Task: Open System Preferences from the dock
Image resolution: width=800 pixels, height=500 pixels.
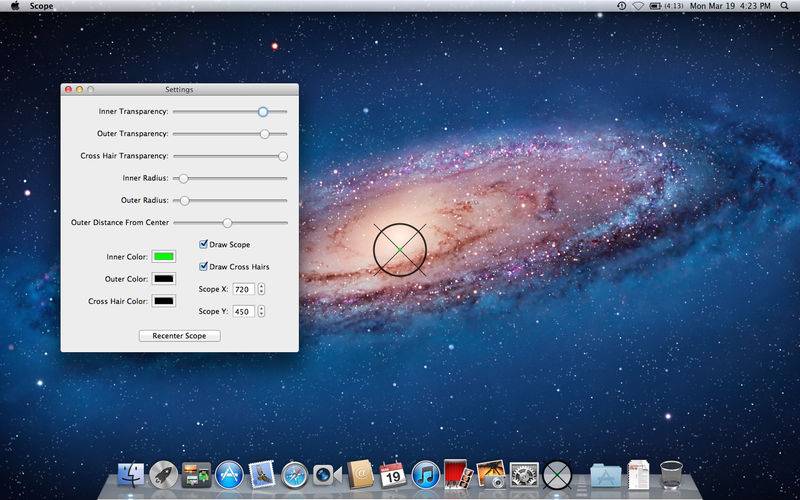Action: (x=524, y=476)
